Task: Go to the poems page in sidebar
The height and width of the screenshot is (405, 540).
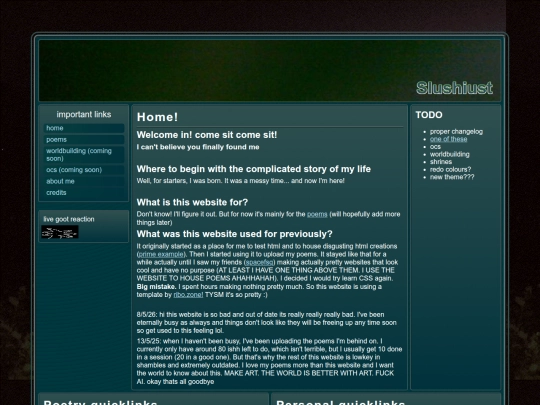Action: [84, 139]
